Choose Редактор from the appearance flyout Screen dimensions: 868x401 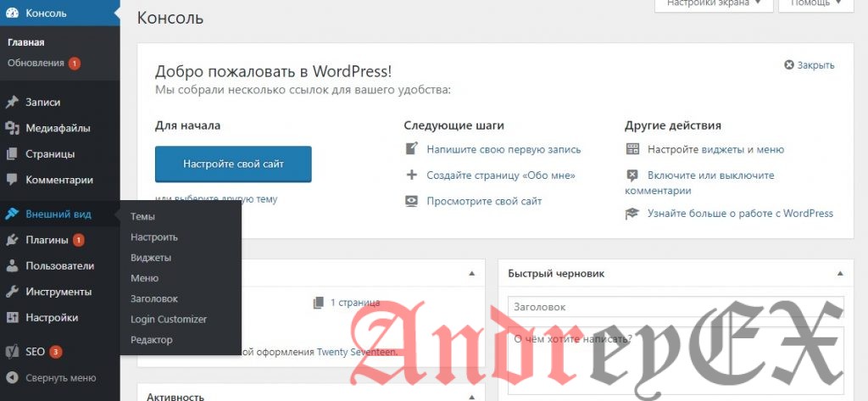[x=152, y=339]
